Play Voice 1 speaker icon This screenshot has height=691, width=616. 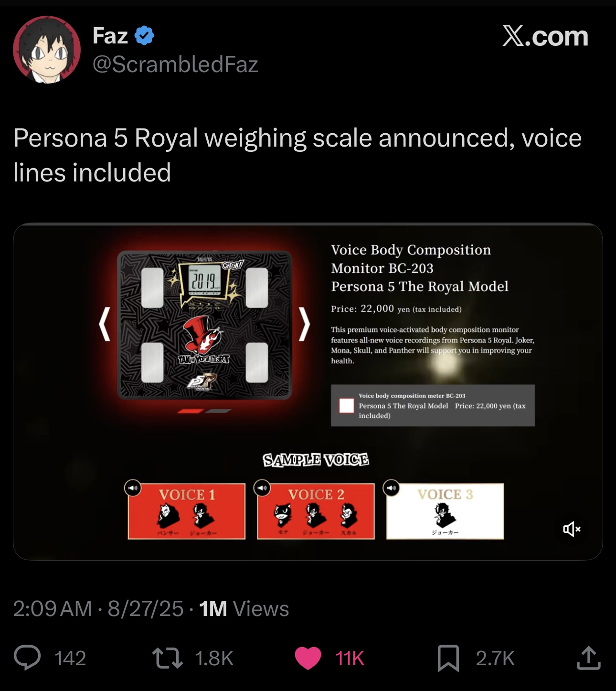[x=133, y=488]
